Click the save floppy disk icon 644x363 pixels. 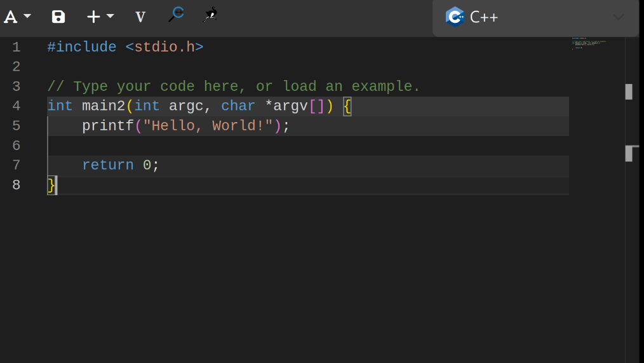pos(58,17)
